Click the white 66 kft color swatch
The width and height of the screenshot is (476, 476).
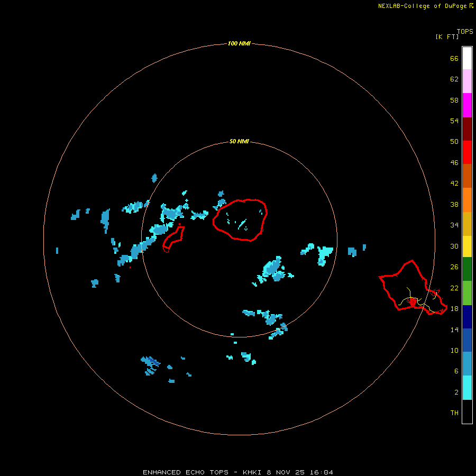click(x=467, y=58)
